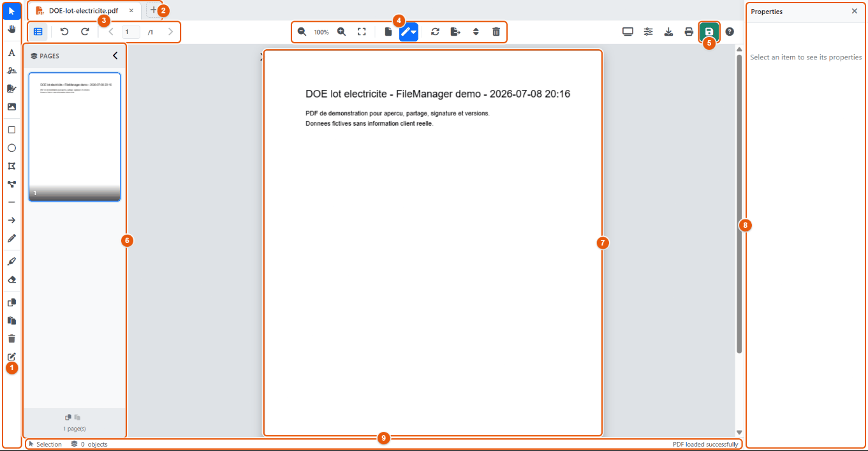Select the freehand Pencil tool
Screen dimensions: 868x451
[x=11, y=238]
